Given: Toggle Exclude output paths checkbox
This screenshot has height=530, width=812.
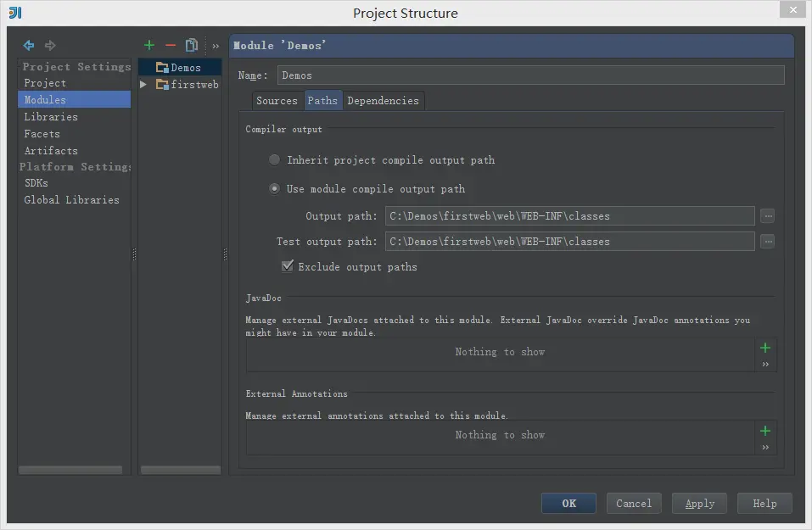Looking at the screenshot, I should click(x=288, y=266).
